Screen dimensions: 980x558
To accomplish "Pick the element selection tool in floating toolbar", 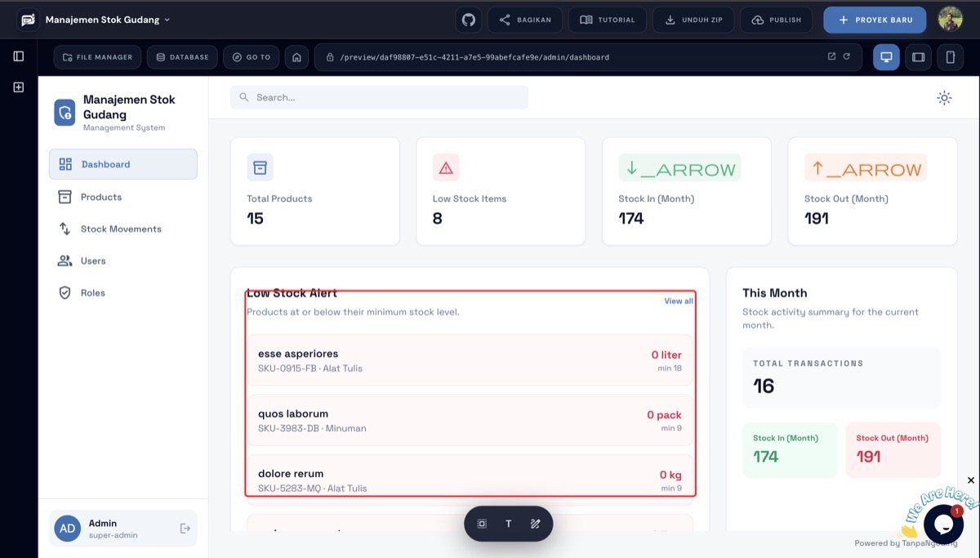I will click(x=482, y=524).
